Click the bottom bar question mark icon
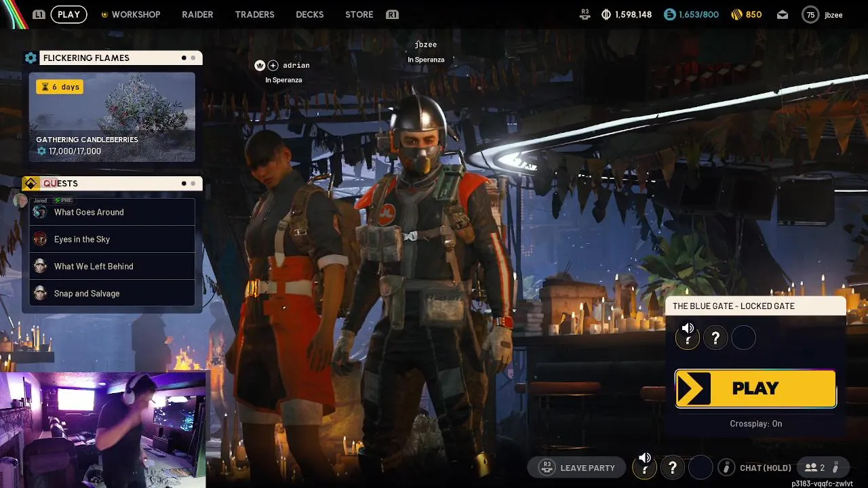 pyautogui.click(x=673, y=468)
